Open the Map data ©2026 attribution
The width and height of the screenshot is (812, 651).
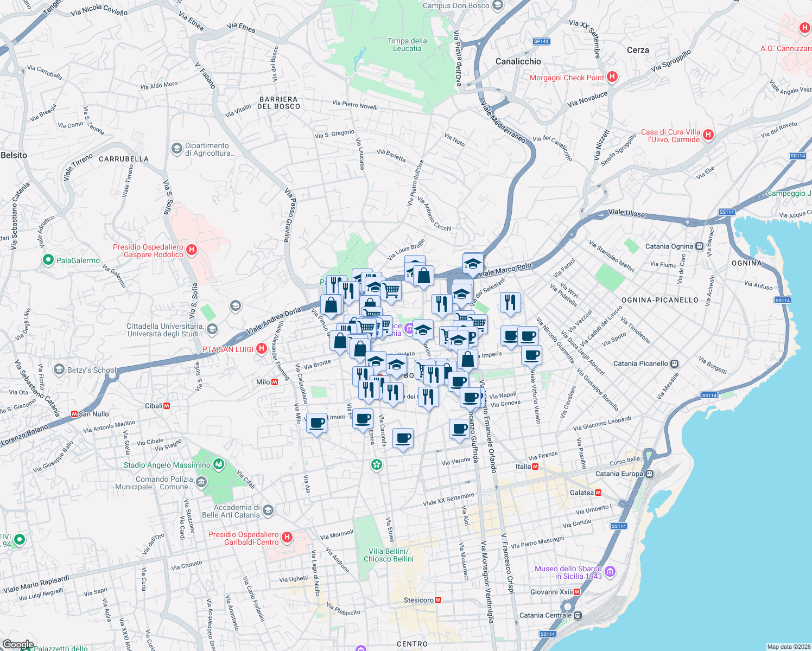point(789,647)
